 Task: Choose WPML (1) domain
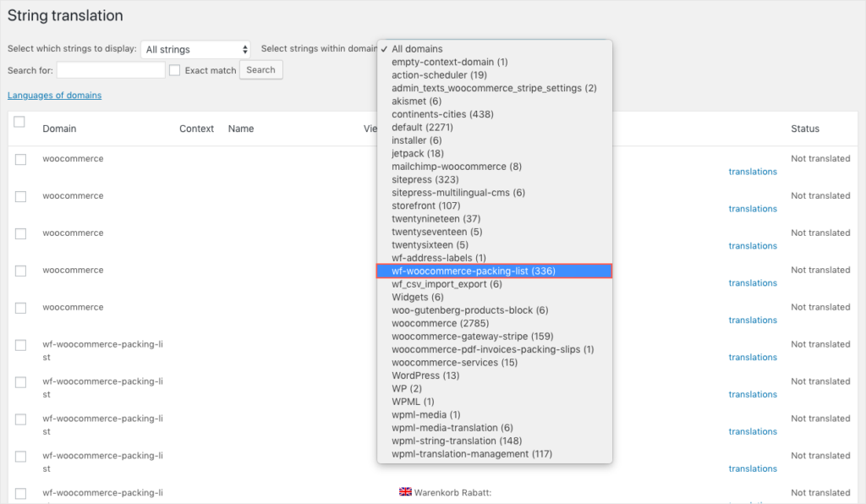[494, 402]
